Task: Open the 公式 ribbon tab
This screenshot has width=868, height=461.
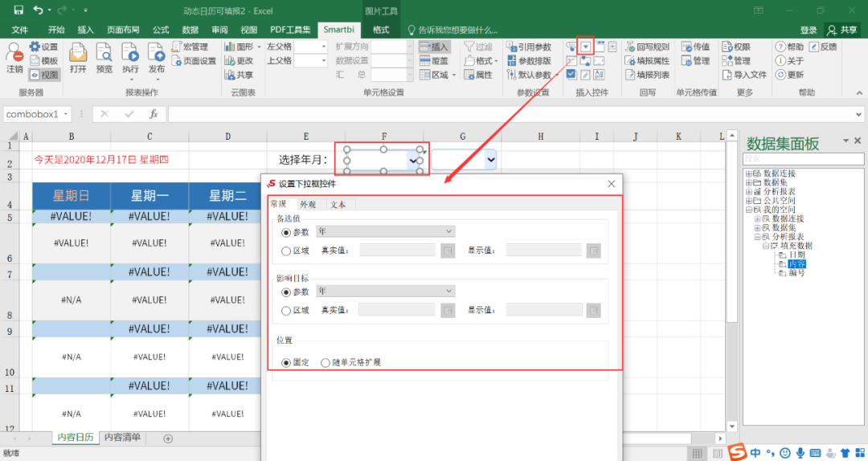Action: click(161, 30)
